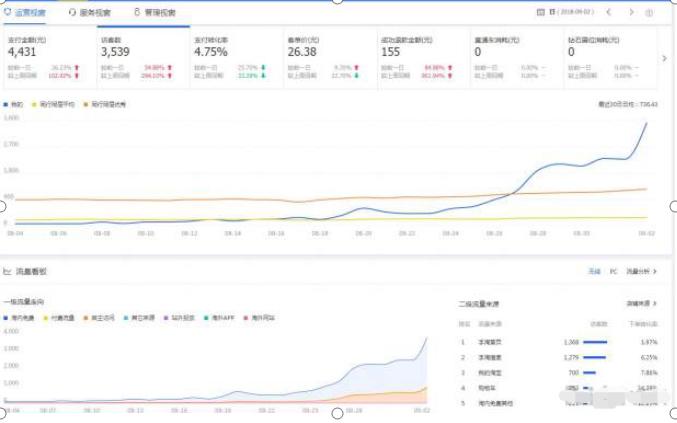Viewport: 677px width, 423px height.
Task: Switch to the 无线 traffic tab
Action: [x=594, y=271]
